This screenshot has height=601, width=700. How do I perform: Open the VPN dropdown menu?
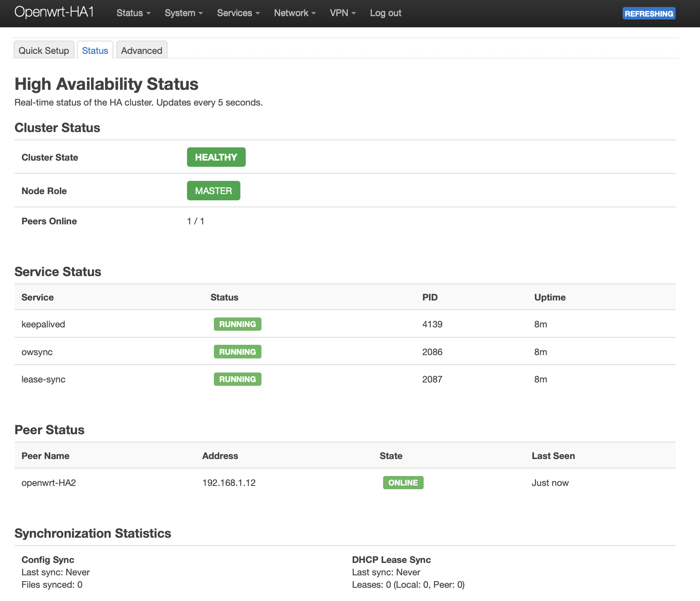tap(343, 13)
